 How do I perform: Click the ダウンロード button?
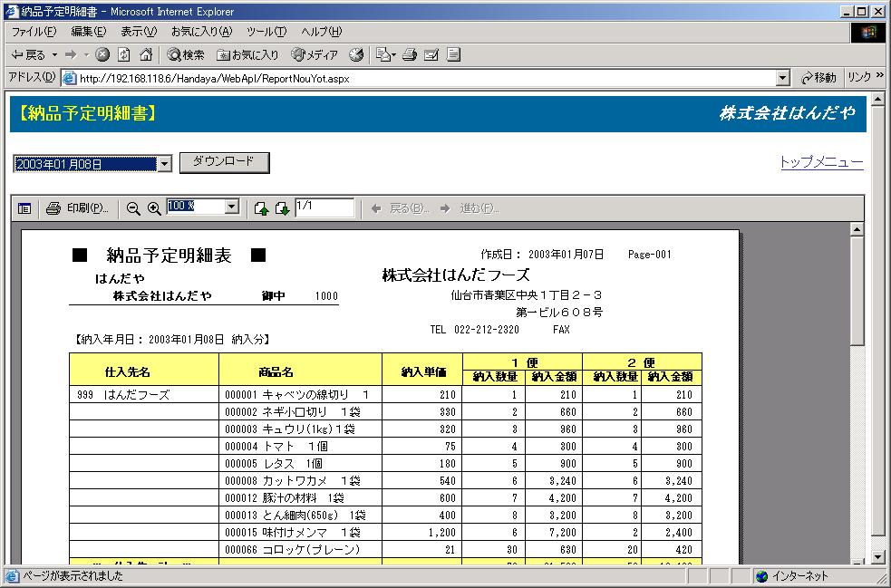click(225, 162)
